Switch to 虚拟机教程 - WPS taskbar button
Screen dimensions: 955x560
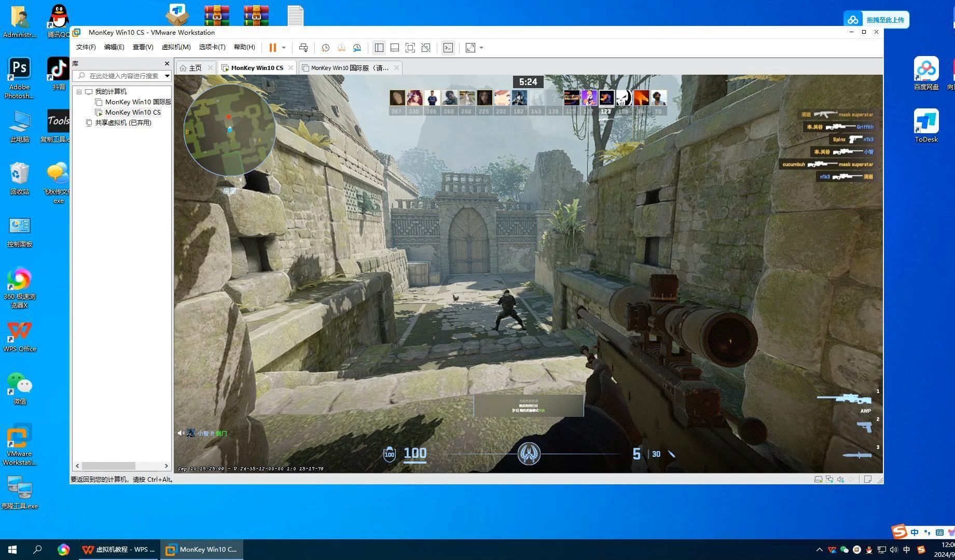click(119, 550)
